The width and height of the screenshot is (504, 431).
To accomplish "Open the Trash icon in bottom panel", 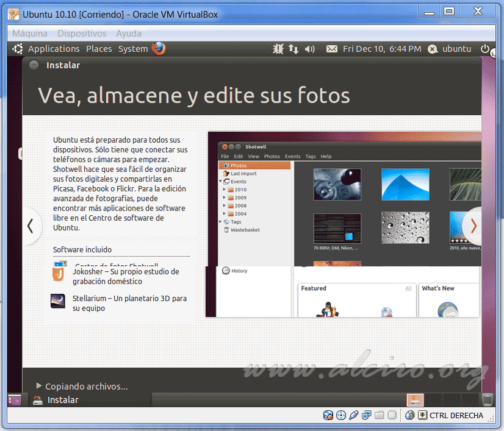I will (488, 400).
